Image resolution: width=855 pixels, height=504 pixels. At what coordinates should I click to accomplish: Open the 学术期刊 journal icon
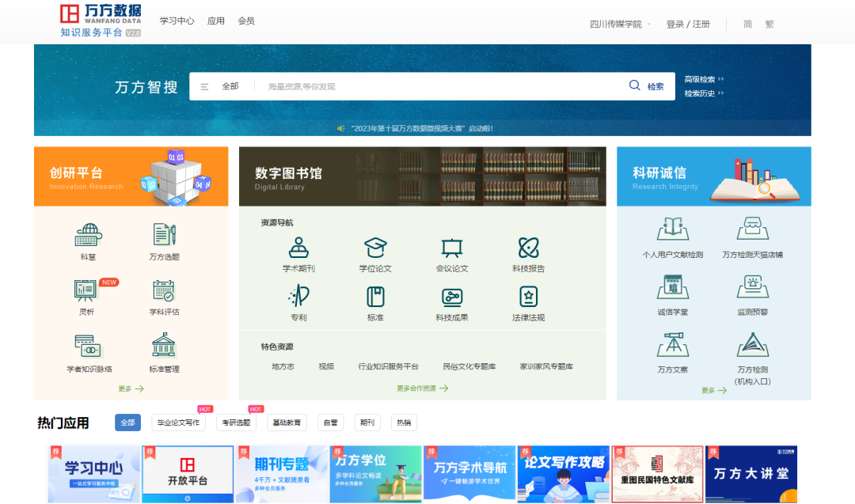pyautogui.click(x=298, y=248)
